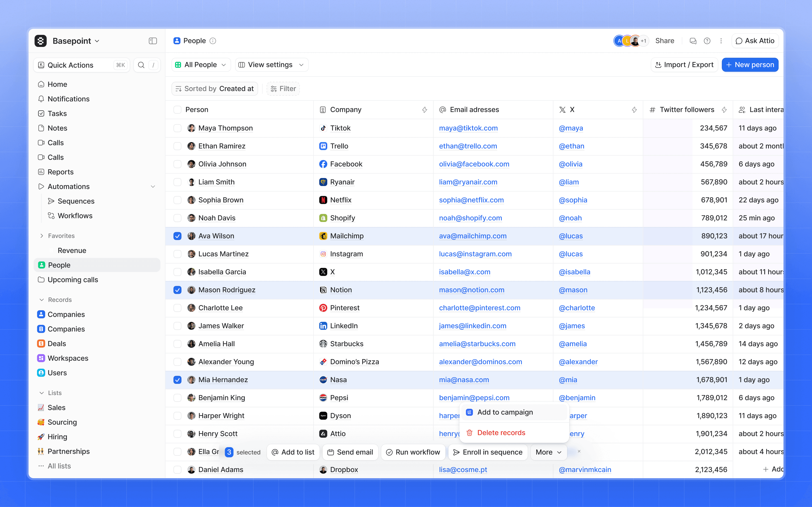Open Workflows in the sidebar
This screenshot has width=812, height=507.
click(x=75, y=216)
